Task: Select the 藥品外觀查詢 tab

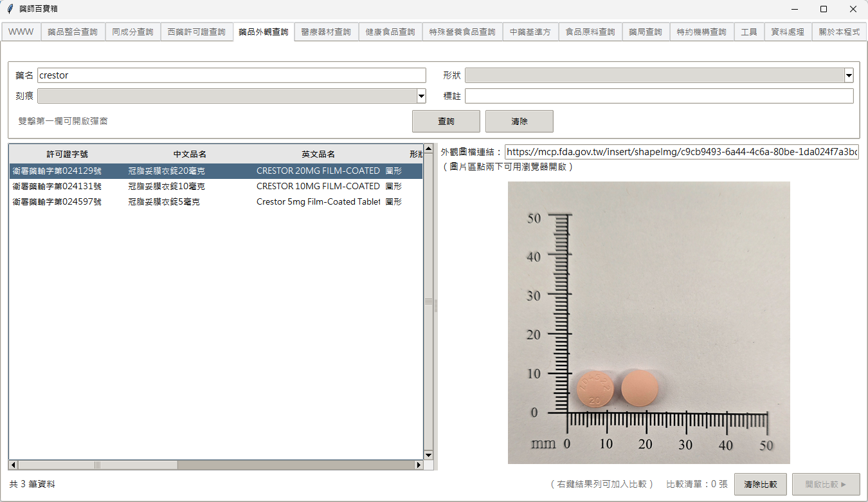Action: click(263, 32)
